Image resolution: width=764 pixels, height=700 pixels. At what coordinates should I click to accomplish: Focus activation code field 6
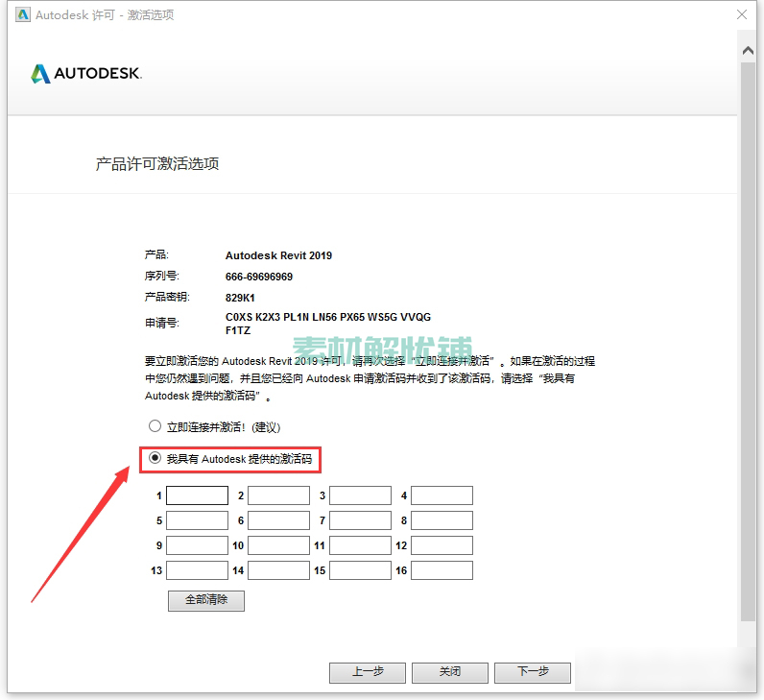pyautogui.click(x=278, y=520)
